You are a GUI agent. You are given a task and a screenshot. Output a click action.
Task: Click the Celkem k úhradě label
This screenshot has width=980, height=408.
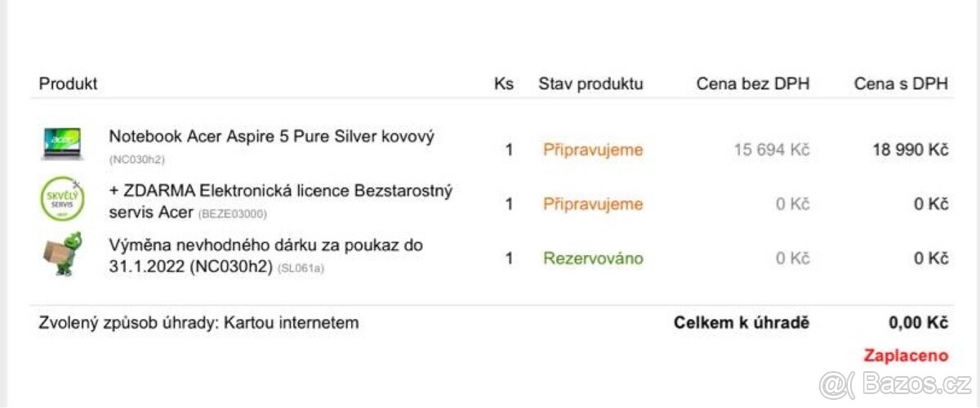(x=742, y=323)
